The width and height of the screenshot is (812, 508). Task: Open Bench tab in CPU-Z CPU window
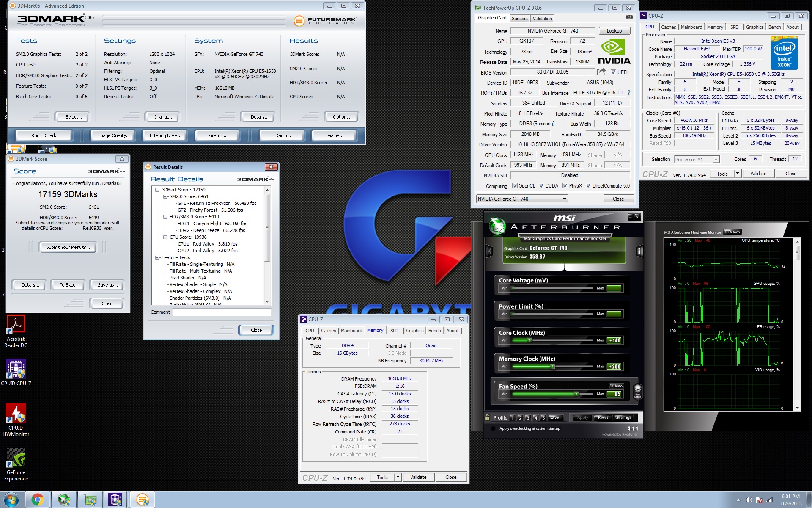coord(774,27)
